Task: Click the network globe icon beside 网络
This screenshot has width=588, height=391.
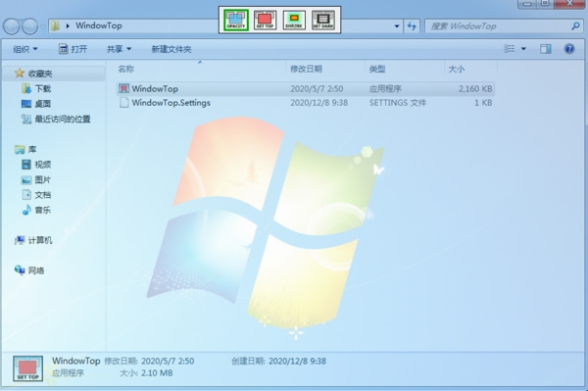Action: click(x=20, y=269)
